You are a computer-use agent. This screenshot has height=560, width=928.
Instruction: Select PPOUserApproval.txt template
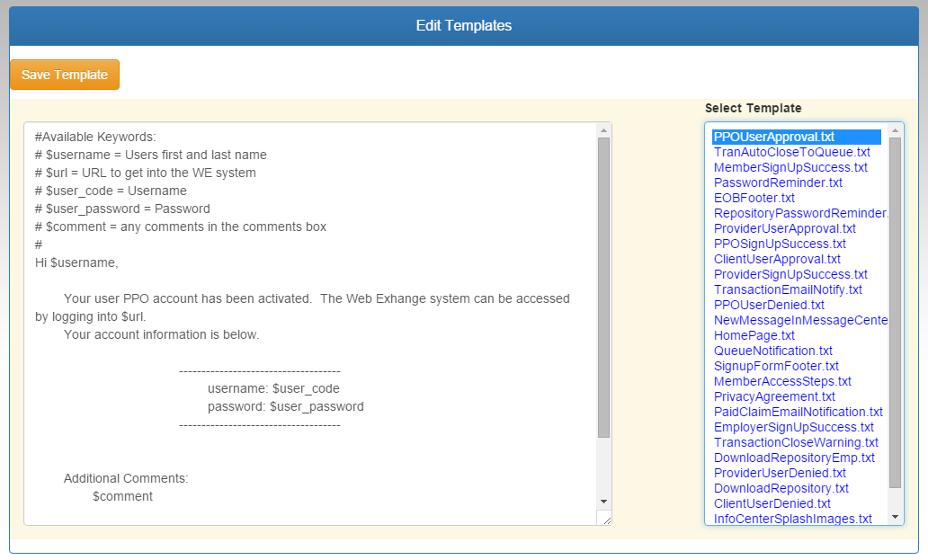point(773,137)
